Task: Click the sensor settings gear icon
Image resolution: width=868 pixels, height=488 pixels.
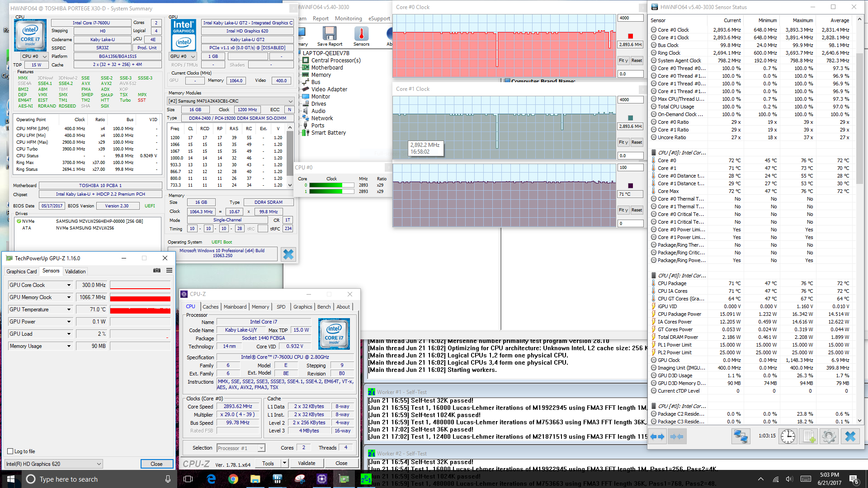Action: 828,436
